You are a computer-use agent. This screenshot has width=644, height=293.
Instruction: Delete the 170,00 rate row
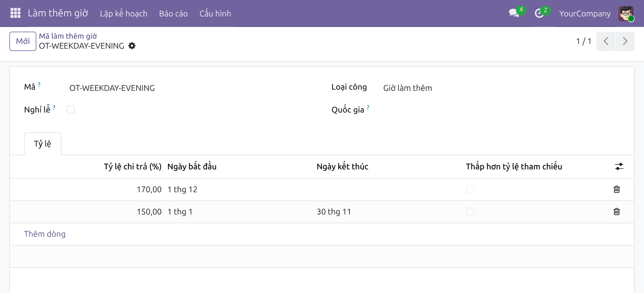click(617, 189)
